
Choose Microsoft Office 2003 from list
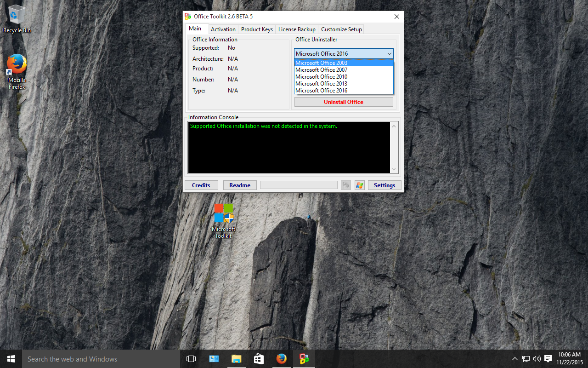(x=322, y=63)
